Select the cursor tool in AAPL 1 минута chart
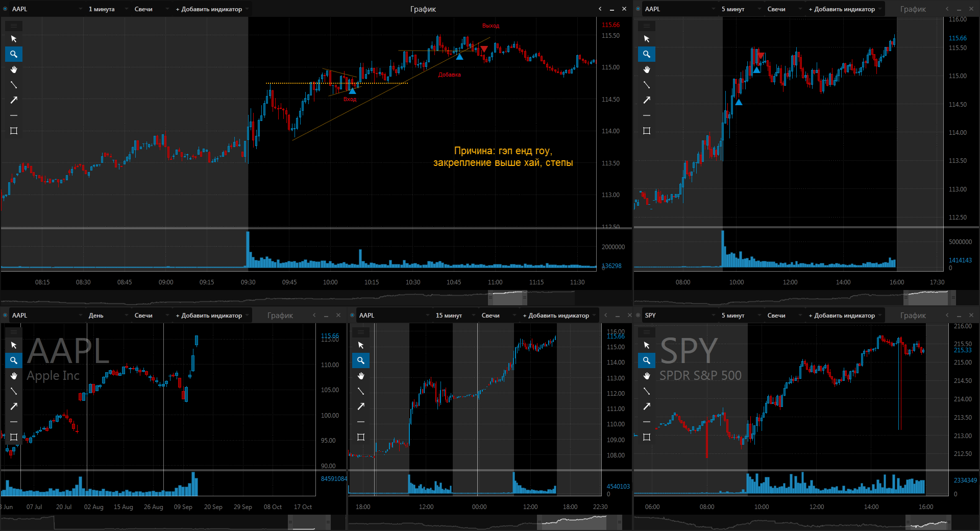 (x=14, y=39)
